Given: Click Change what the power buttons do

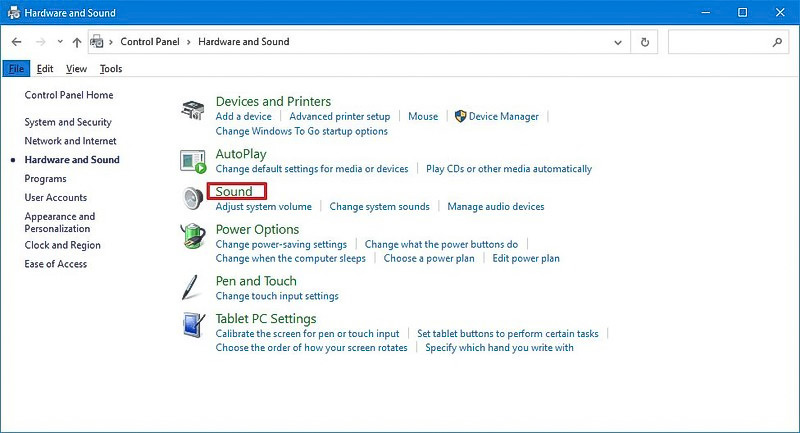Looking at the screenshot, I should pyautogui.click(x=441, y=244).
